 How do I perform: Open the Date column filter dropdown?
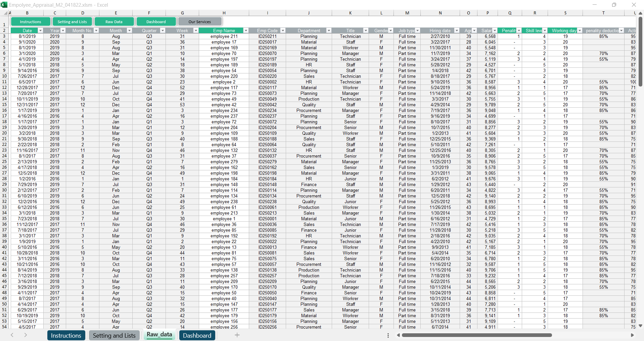[41, 31]
